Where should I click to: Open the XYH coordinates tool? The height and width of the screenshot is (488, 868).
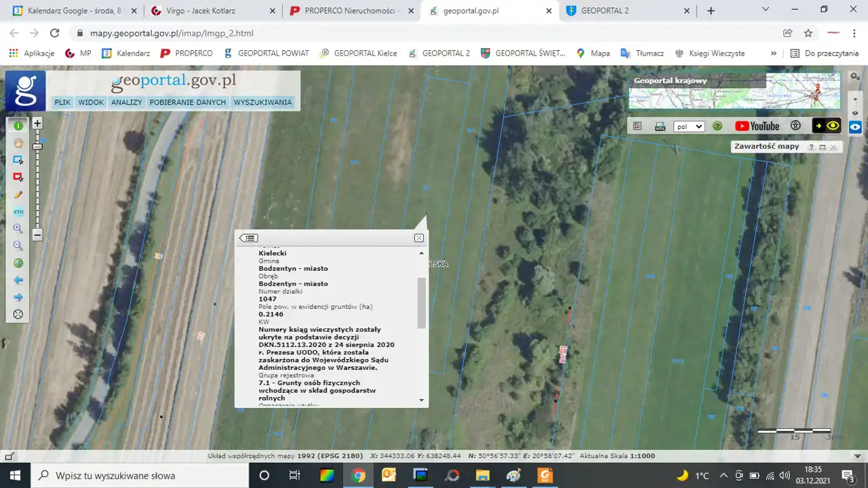tap(18, 212)
